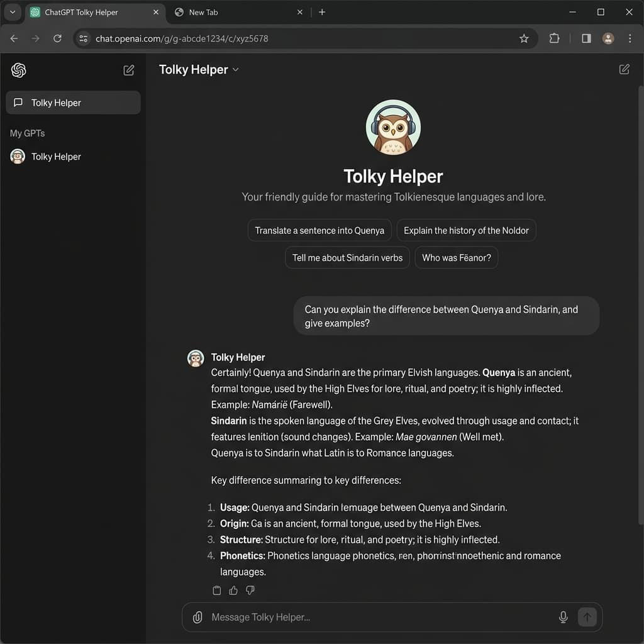This screenshot has width=644, height=644.
Task: View site information icon in address bar
Action: (x=84, y=38)
